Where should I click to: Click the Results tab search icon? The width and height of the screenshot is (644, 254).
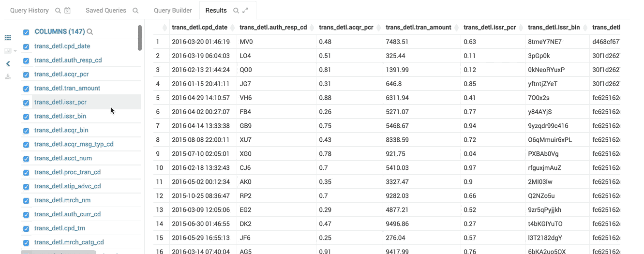pyautogui.click(x=236, y=11)
